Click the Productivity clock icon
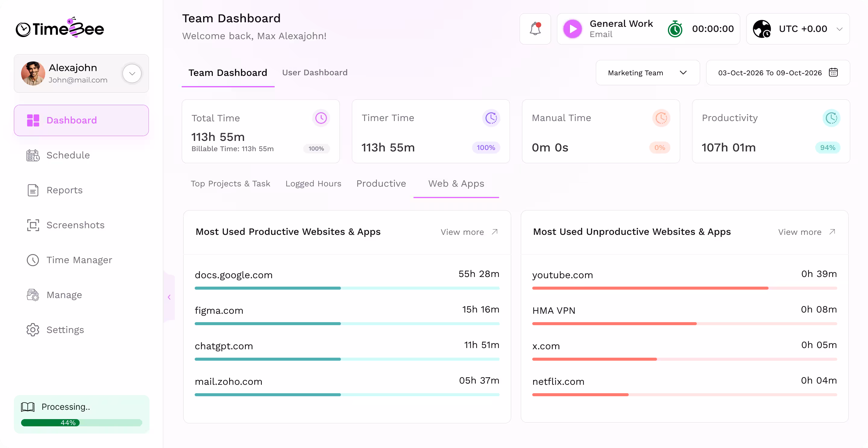 (x=831, y=118)
